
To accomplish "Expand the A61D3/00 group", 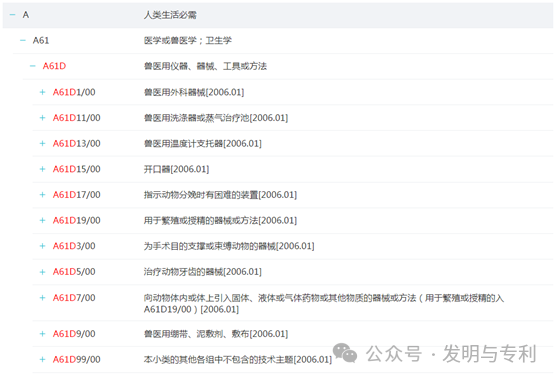I will 42,246.
